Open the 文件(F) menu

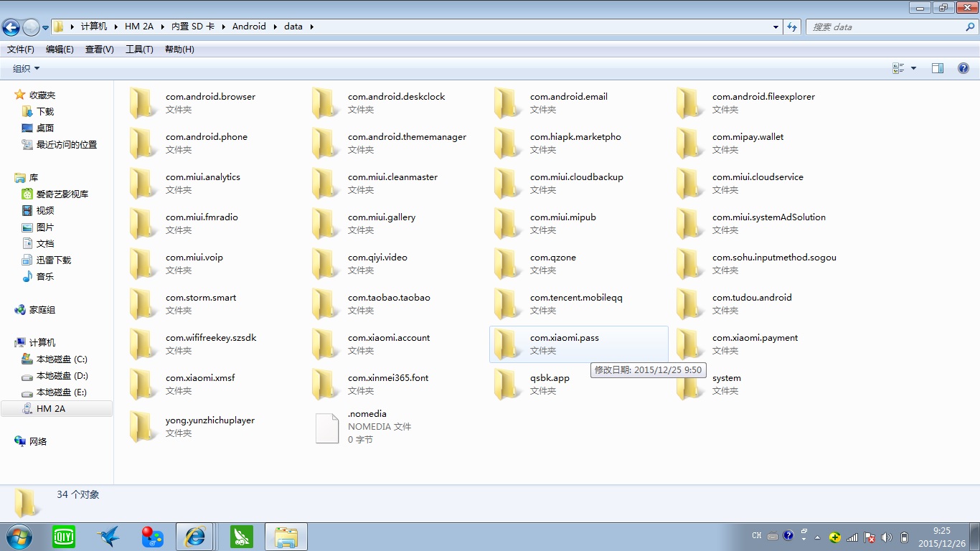21,50
